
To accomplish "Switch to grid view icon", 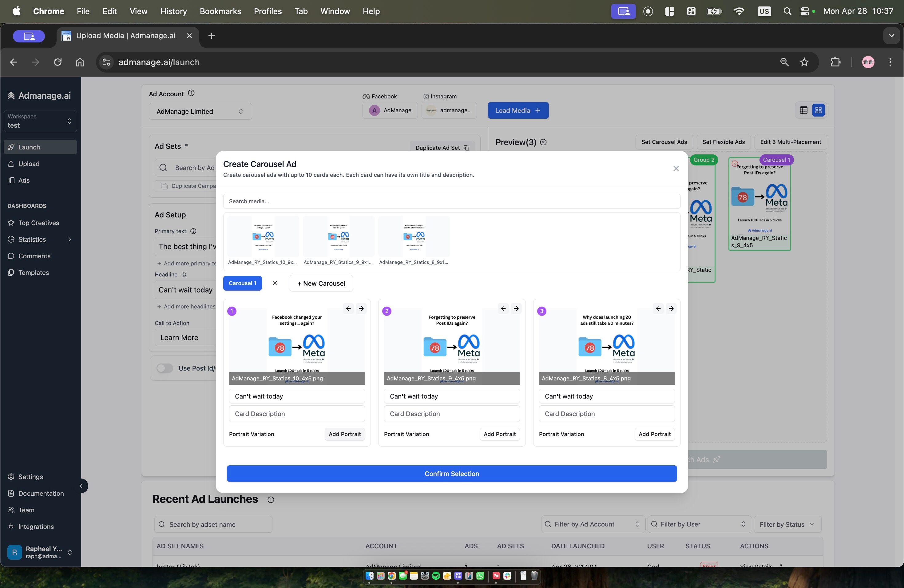I will 818,110.
